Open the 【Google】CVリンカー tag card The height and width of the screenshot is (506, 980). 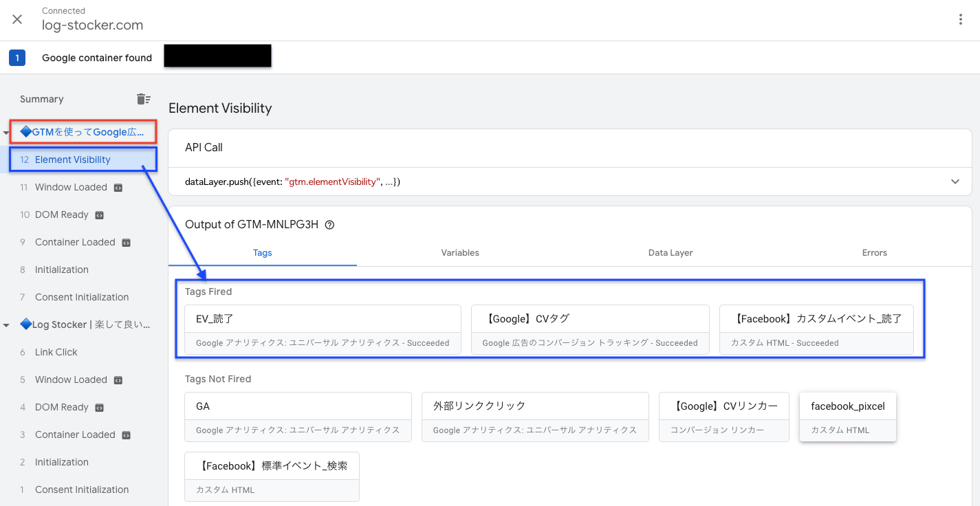(724, 417)
